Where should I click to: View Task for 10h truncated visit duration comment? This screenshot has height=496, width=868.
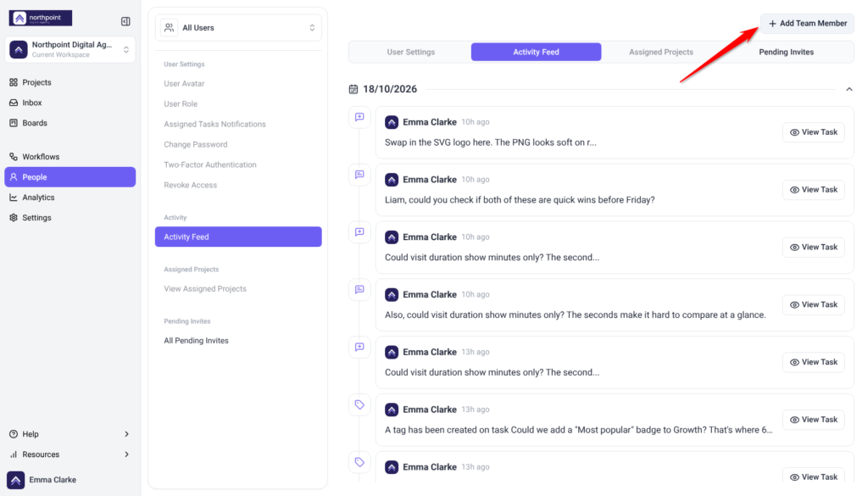tap(813, 248)
